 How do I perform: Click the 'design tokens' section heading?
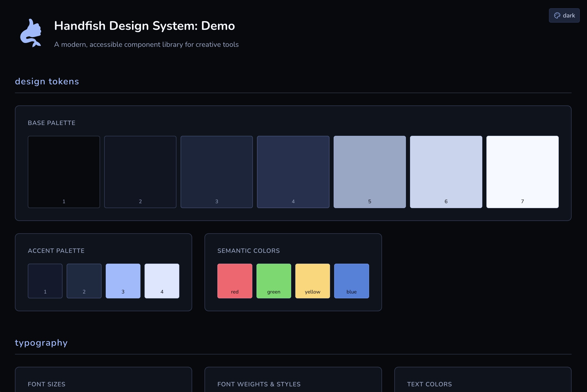(x=47, y=81)
